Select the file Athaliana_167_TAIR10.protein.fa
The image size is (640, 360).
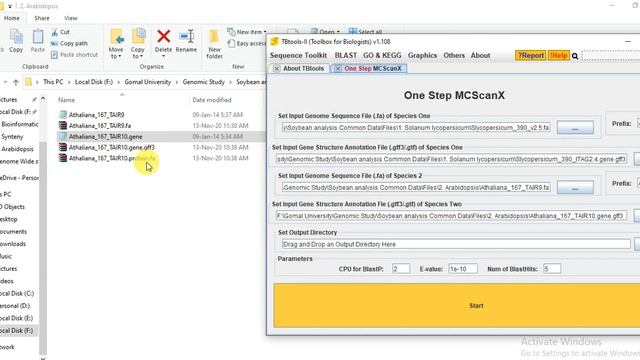coord(112,158)
